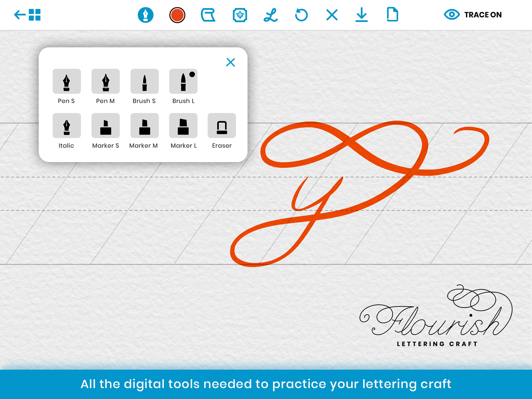This screenshot has width=532, height=399.
Task: Close the brush picker popup
Action: pos(231,62)
